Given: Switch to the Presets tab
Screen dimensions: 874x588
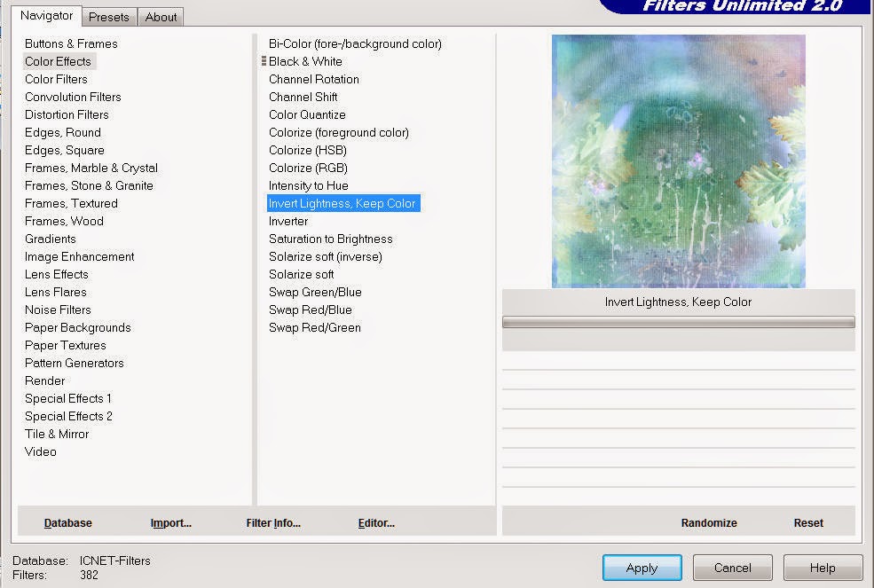Looking at the screenshot, I should point(108,17).
